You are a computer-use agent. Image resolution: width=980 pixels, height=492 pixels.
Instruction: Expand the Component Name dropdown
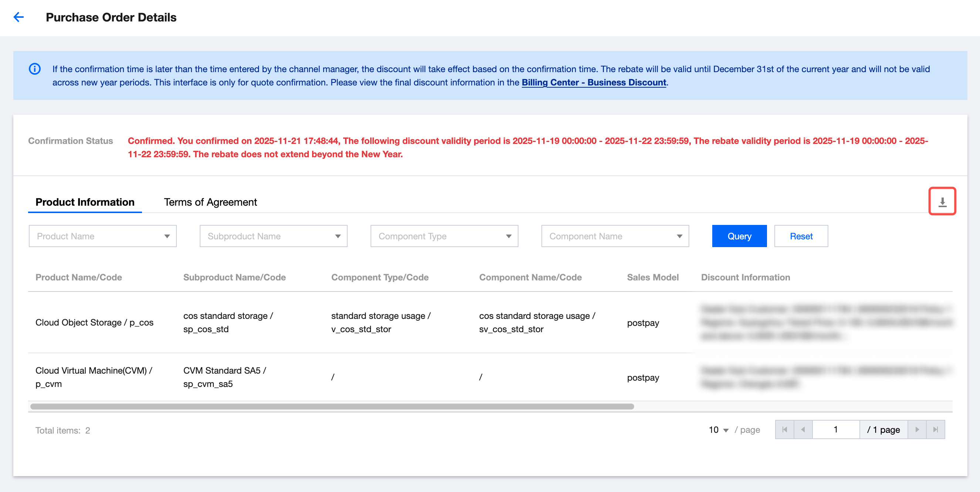[x=615, y=236]
